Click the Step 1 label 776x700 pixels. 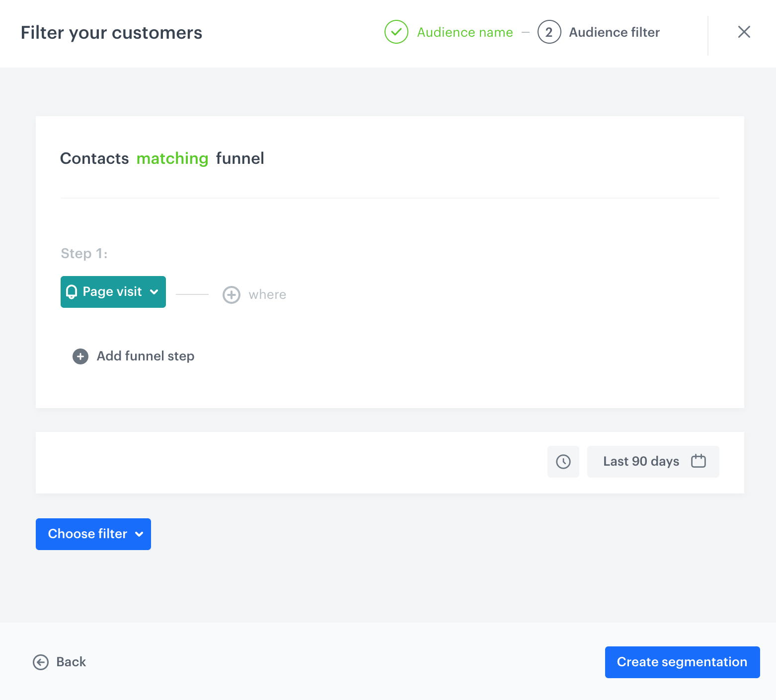coord(84,254)
